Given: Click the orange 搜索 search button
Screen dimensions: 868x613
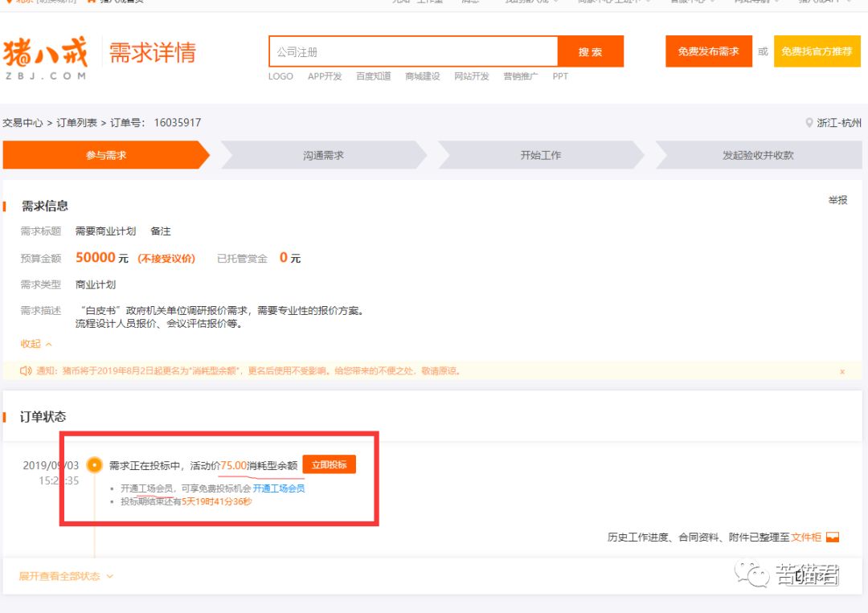Looking at the screenshot, I should (x=592, y=50).
